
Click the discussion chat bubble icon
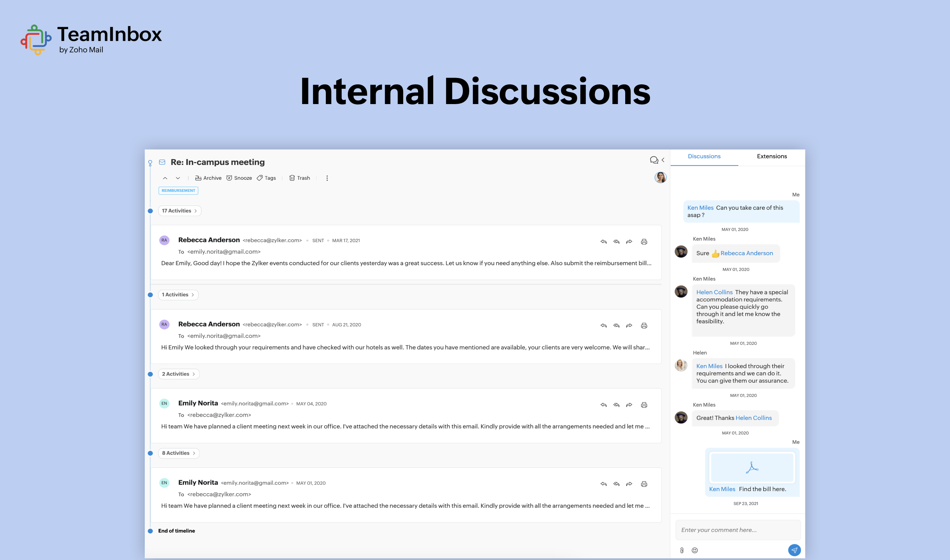[654, 160]
